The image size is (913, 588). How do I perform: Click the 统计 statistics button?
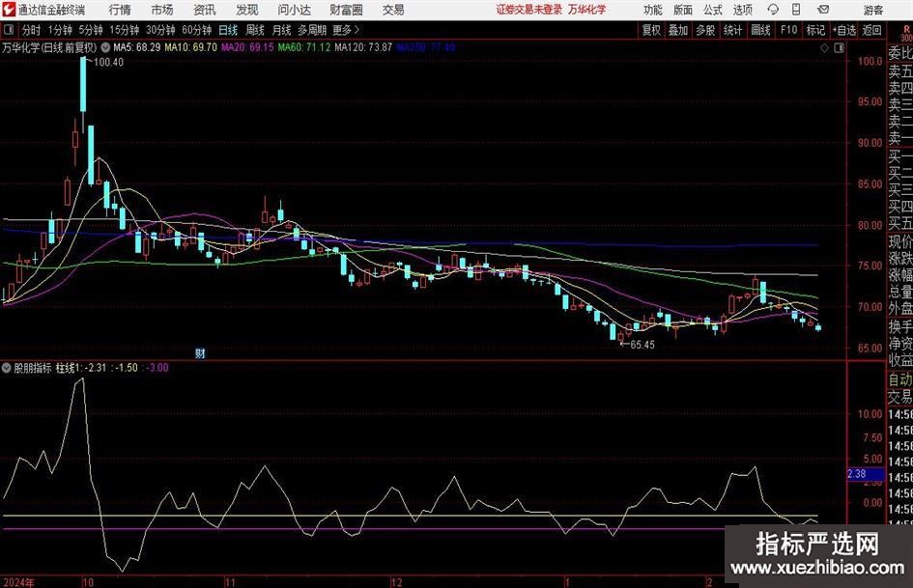pos(732,30)
